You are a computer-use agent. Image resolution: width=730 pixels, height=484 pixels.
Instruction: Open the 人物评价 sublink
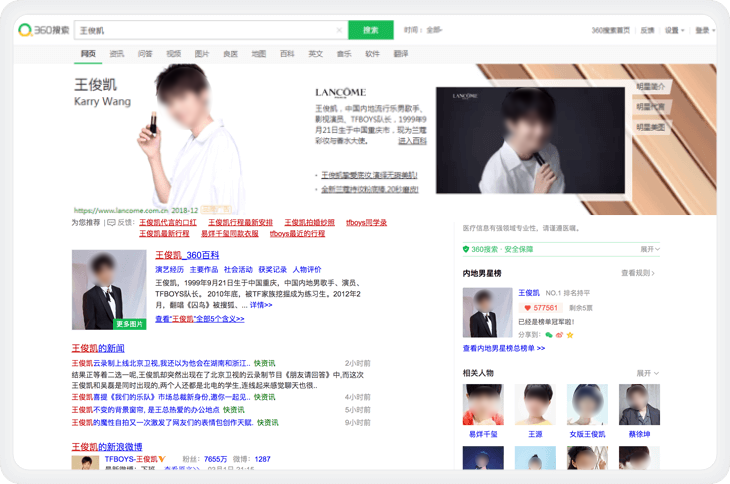tap(307, 269)
